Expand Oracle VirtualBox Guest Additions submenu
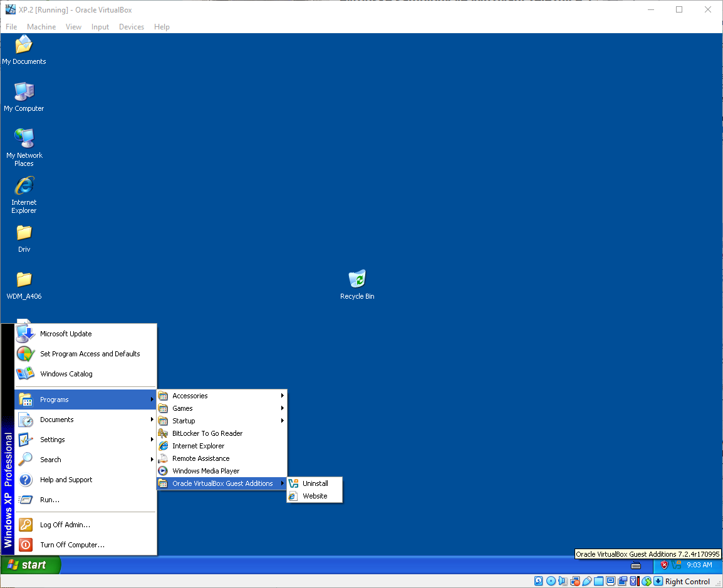This screenshot has height=588, width=723. tap(222, 483)
